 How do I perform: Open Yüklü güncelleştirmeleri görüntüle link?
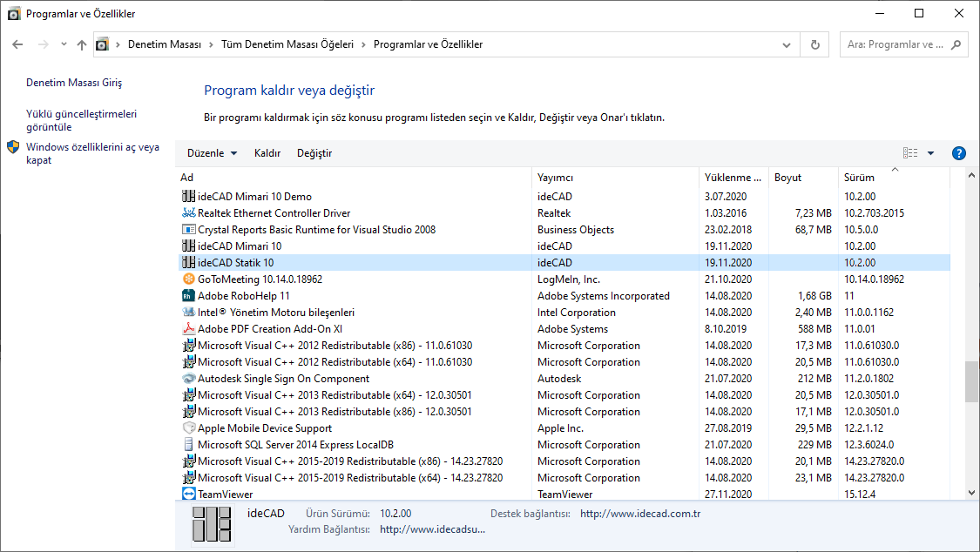click(x=81, y=120)
